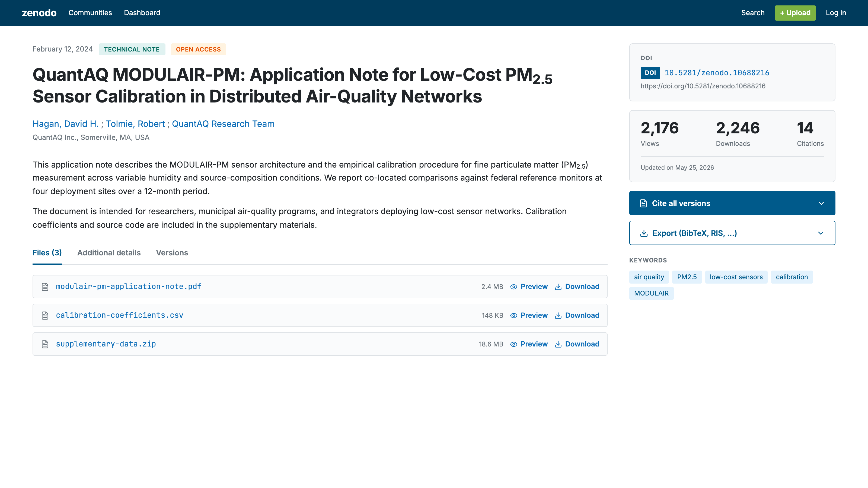This screenshot has width=868, height=488.
Task: Click eye icon for modulair-pm-application-note.pdf preview
Action: (513, 287)
